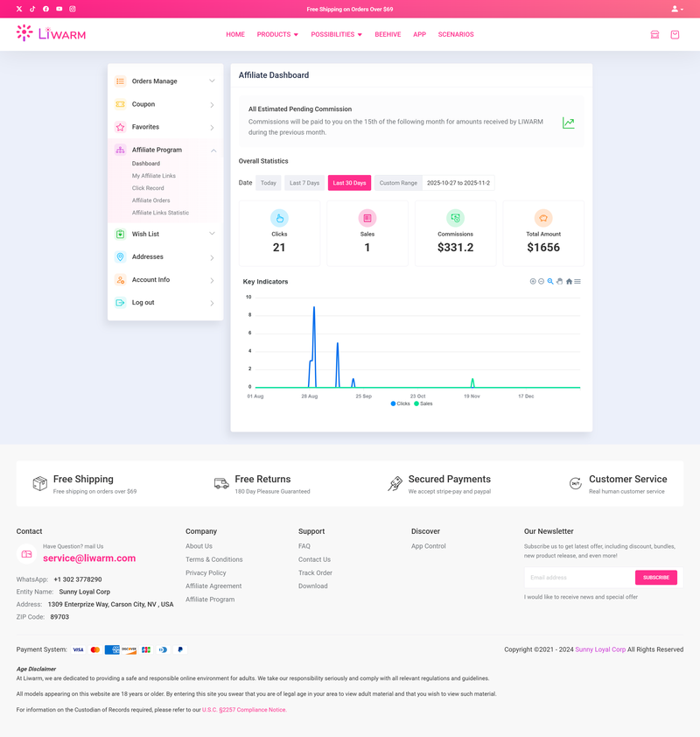Click the Favorites star icon
The height and width of the screenshot is (737, 700).
(x=120, y=127)
